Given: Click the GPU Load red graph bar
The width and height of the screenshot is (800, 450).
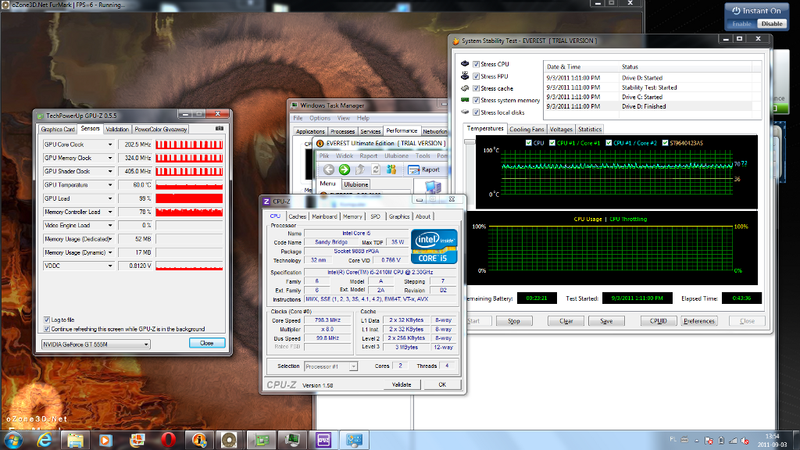Looking at the screenshot, I should click(x=189, y=198).
